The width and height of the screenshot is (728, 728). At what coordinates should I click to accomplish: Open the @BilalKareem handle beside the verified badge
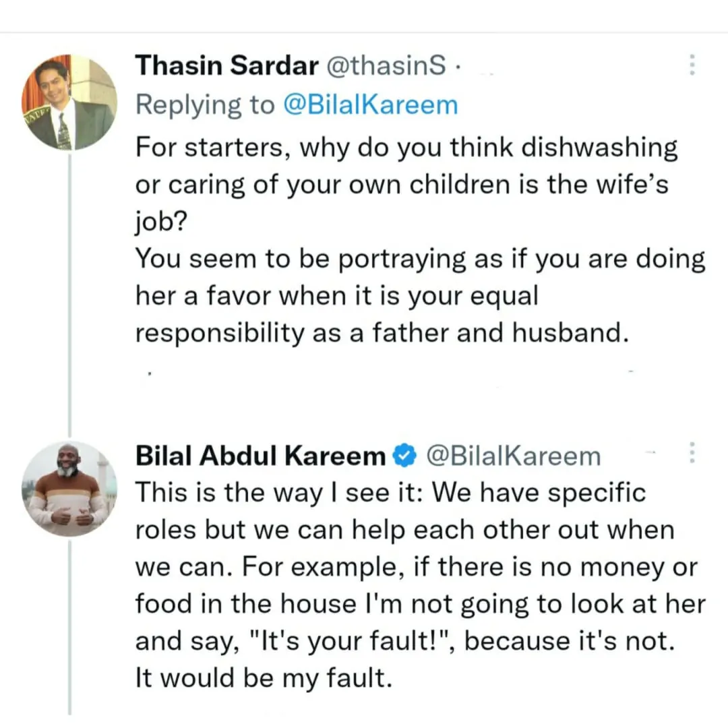(512, 456)
